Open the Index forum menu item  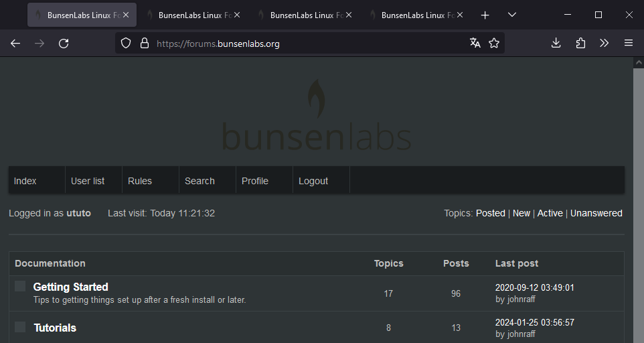coord(25,181)
